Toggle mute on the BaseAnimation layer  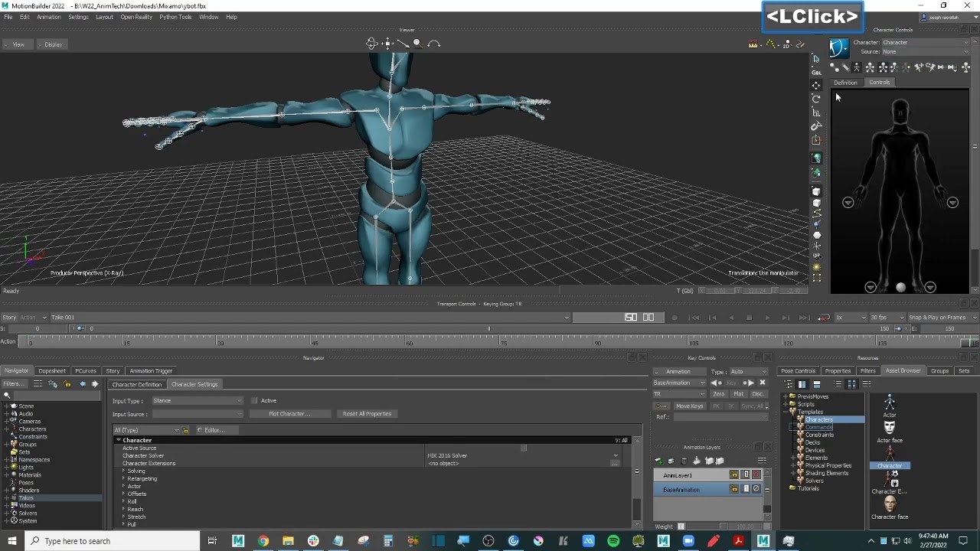click(756, 489)
